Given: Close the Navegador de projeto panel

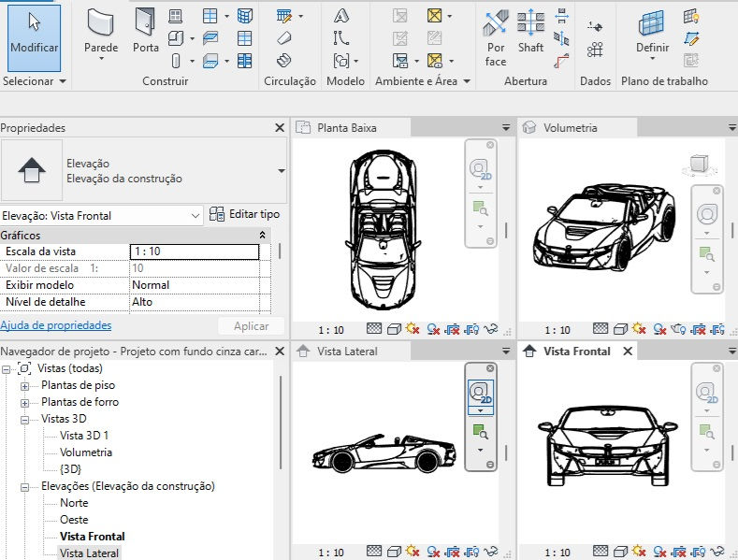Looking at the screenshot, I should coord(280,352).
